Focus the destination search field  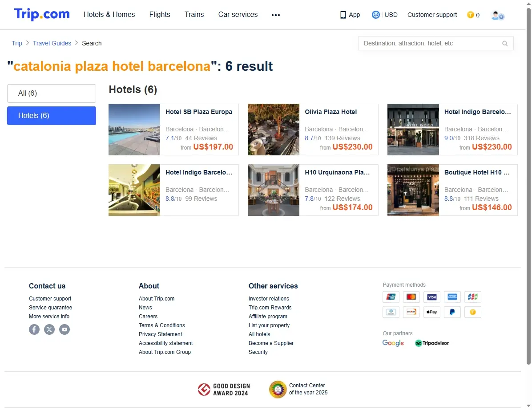435,44
